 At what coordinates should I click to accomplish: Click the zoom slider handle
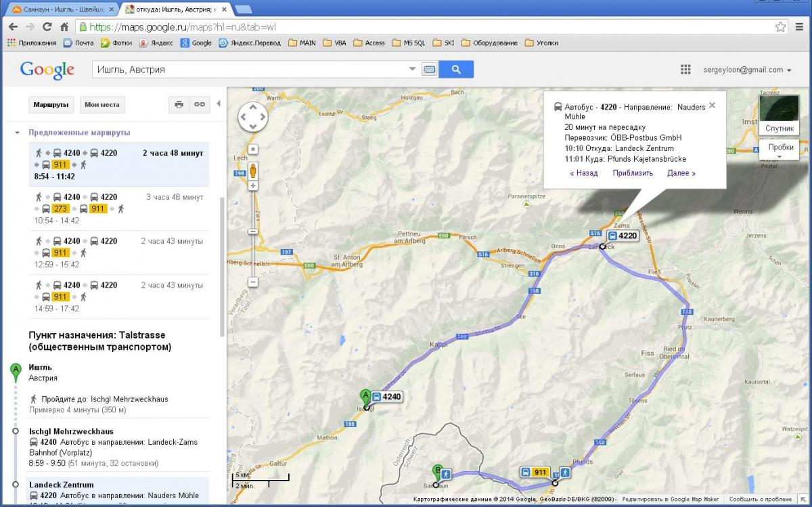point(253,231)
